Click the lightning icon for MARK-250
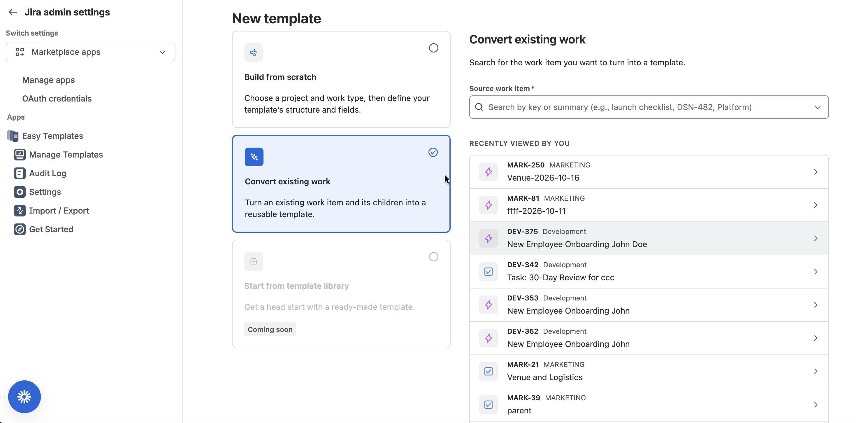Viewport: 868px width, 423px height. [488, 172]
